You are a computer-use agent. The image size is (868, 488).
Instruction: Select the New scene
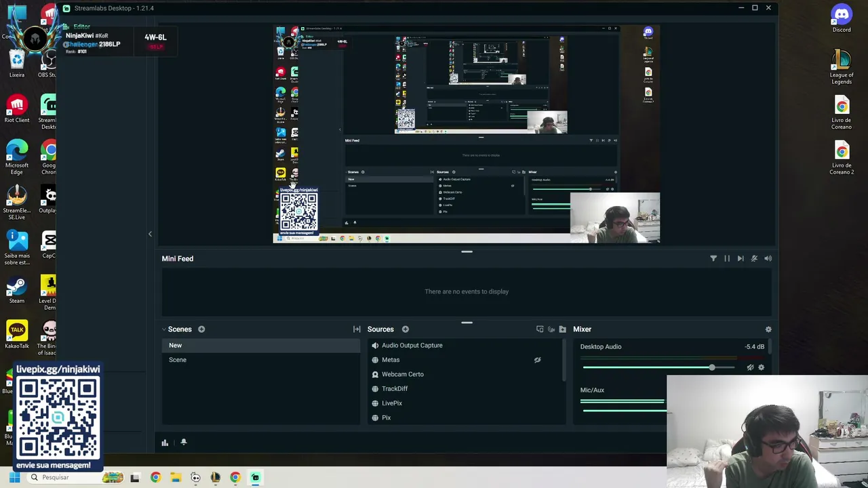(x=261, y=346)
